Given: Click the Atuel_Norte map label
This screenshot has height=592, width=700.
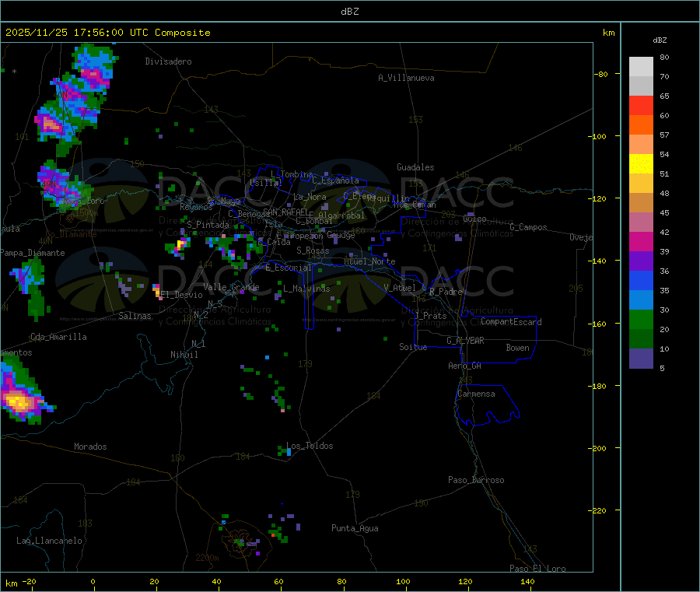Looking at the screenshot, I should pyautogui.click(x=369, y=261).
